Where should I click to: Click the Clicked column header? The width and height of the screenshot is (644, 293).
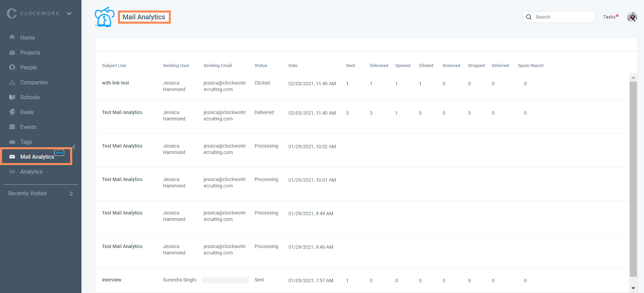(x=426, y=66)
